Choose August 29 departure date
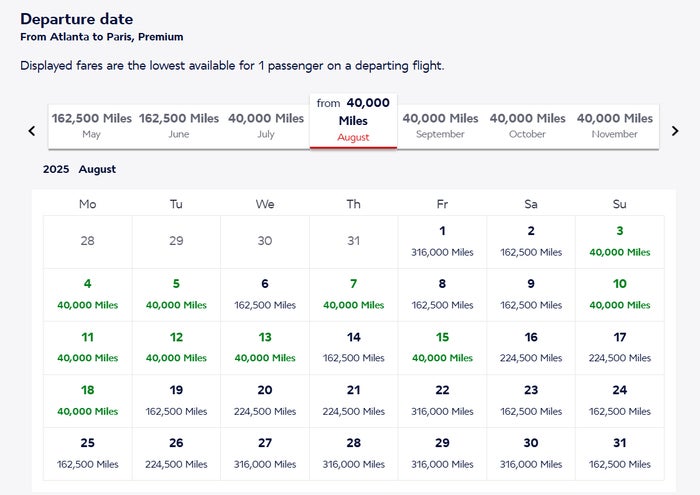Screen dimensions: 700x495 tap(442, 454)
